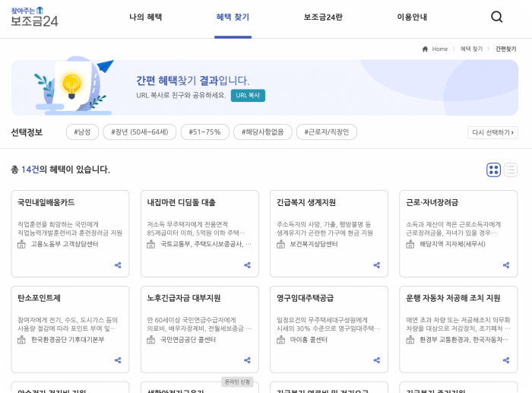The image size is (532, 393).
Task: Share the 탄소포인트제 card
Action: point(118,360)
